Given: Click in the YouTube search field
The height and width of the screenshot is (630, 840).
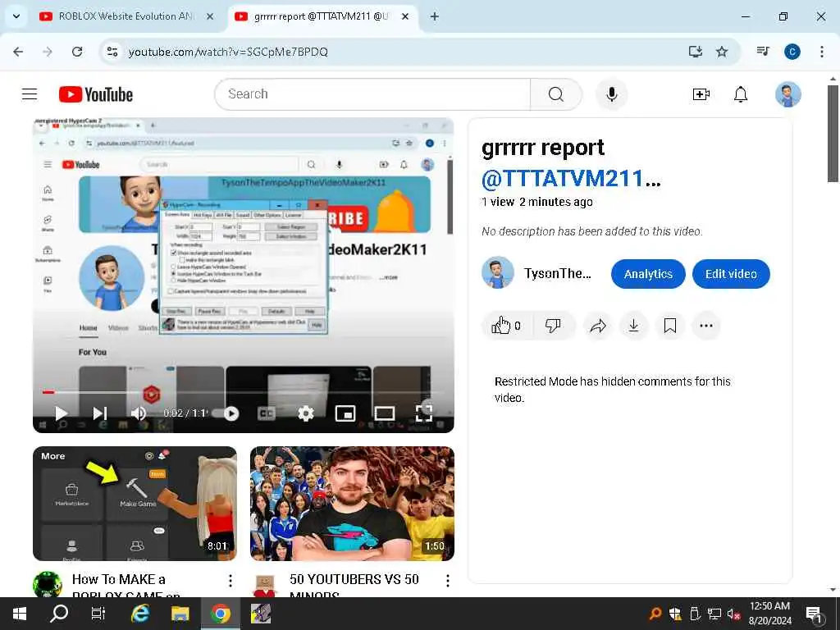Looking at the screenshot, I should [373, 94].
